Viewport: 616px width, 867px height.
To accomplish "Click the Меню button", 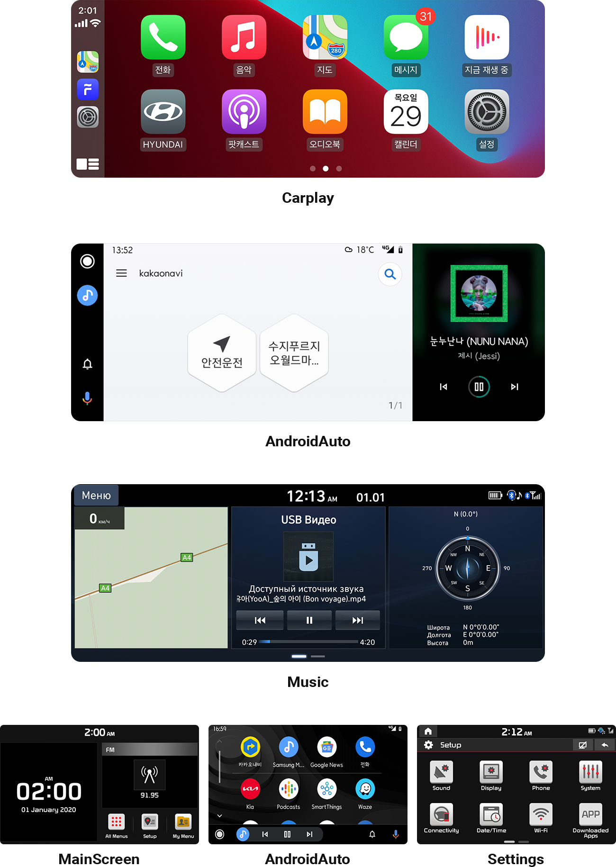I will click(x=96, y=496).
